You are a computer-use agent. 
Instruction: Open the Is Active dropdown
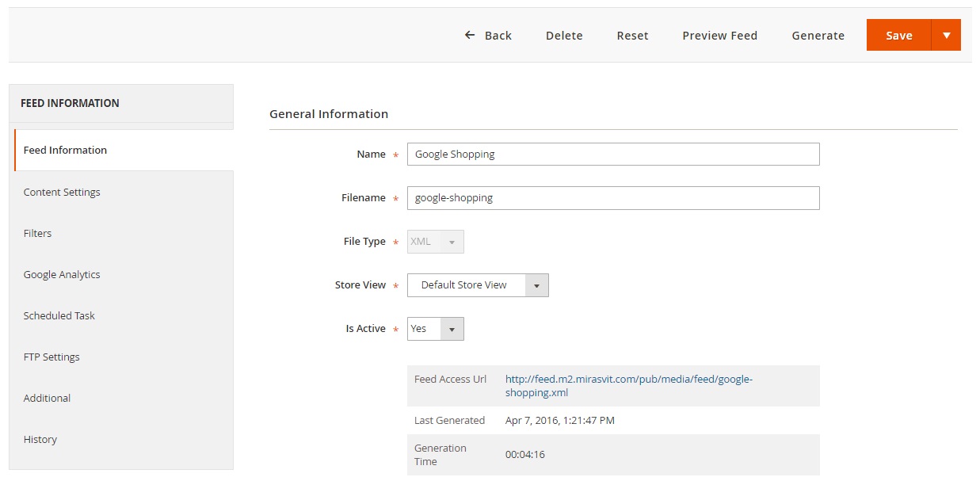[436, 329]
